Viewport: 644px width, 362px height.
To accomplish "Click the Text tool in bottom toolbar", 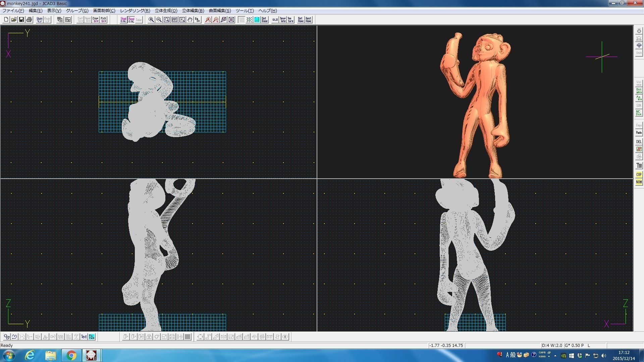I will [x=84, y=337].
